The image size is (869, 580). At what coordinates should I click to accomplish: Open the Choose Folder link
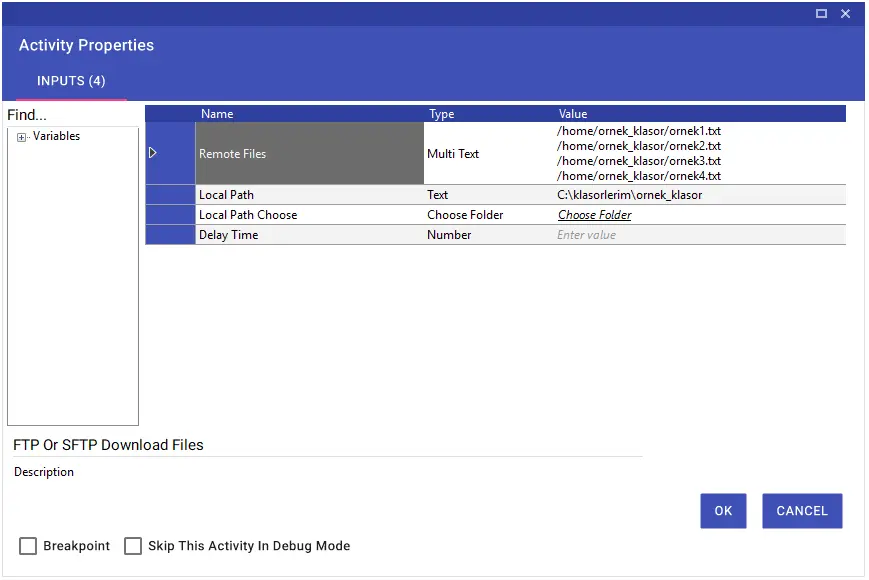[x=595, y=215]
